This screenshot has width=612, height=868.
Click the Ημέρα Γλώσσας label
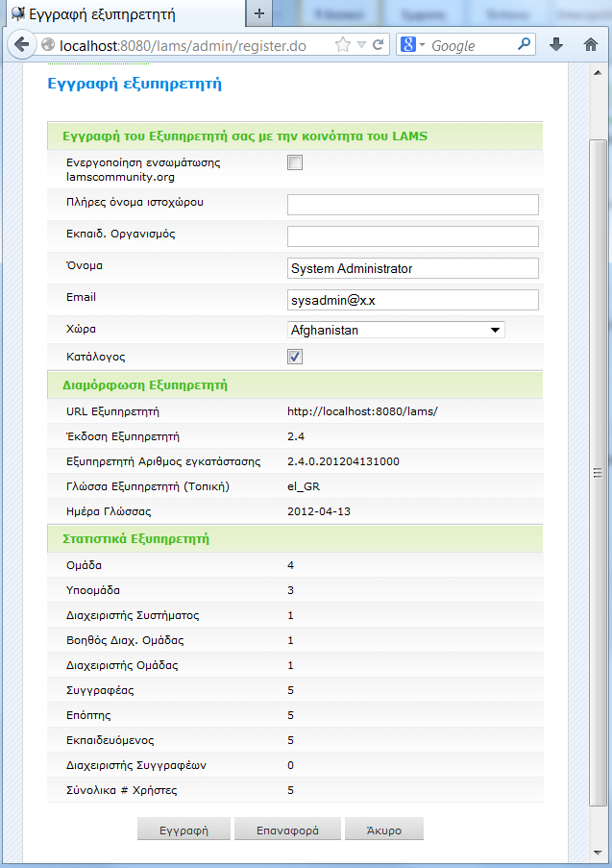[109, 512]
